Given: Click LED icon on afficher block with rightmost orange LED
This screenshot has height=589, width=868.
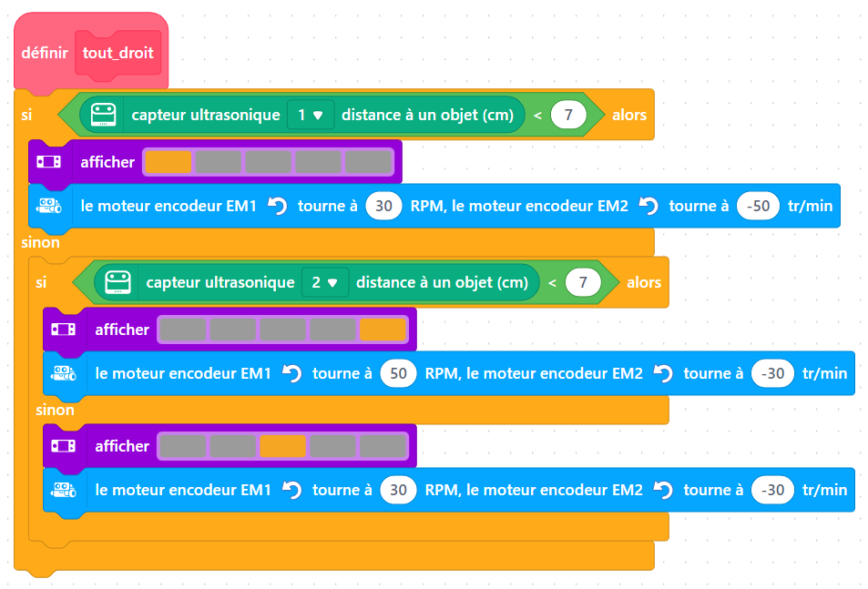Looking at the screenshot, I should coord(63,330).
